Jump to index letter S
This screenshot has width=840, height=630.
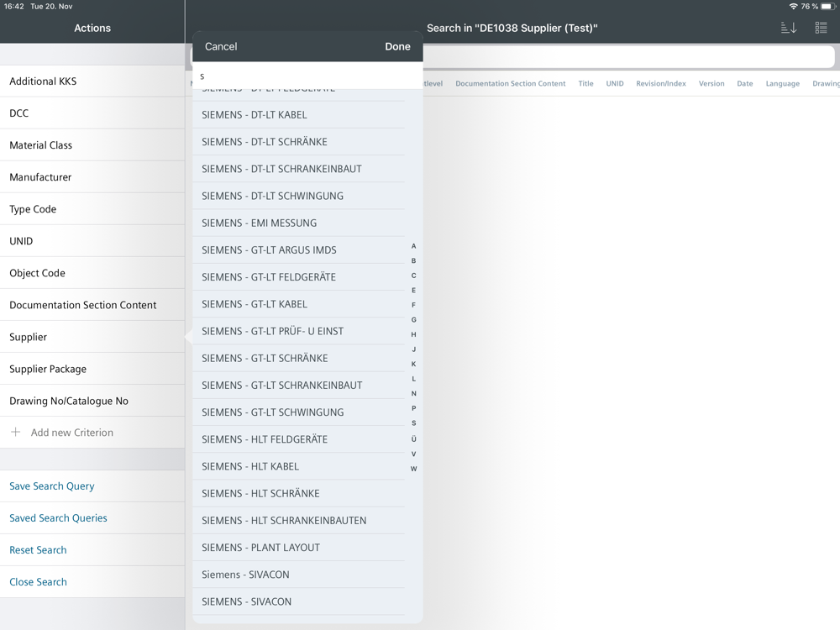(413, 423)
